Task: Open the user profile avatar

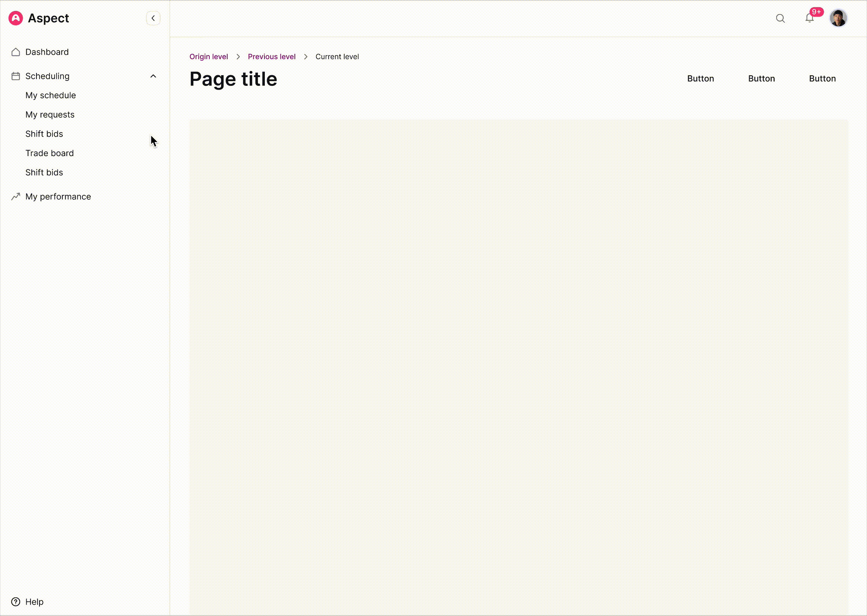Action: pos(838,18)
